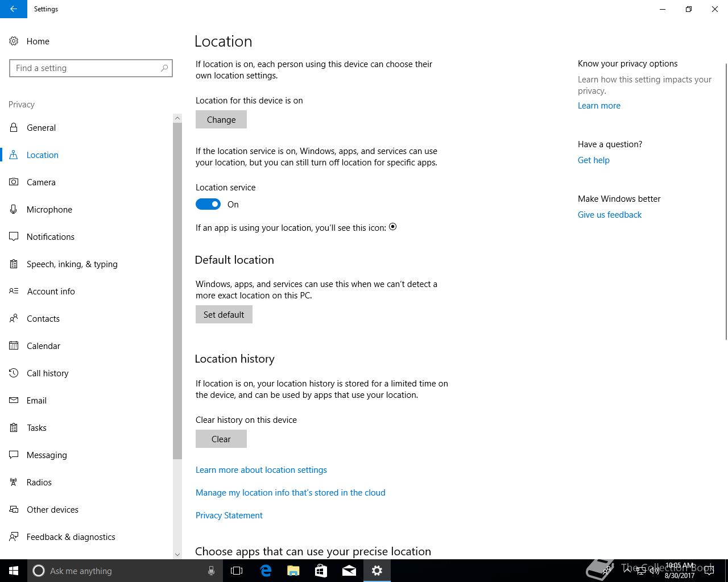Screen dimensions: 728x582
Task: Click the Ask me anything Cortana box
Action: (x=125, y=571)
